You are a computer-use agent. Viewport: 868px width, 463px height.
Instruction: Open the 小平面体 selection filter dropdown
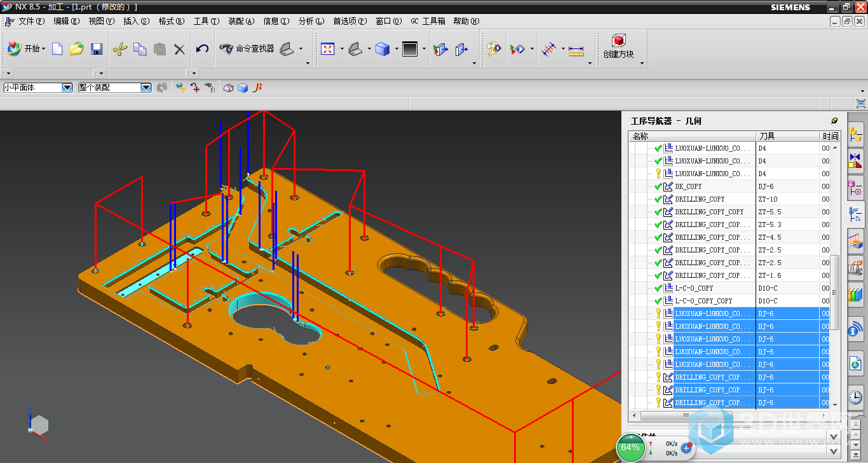pyautogui.click(x=67, y=88)
